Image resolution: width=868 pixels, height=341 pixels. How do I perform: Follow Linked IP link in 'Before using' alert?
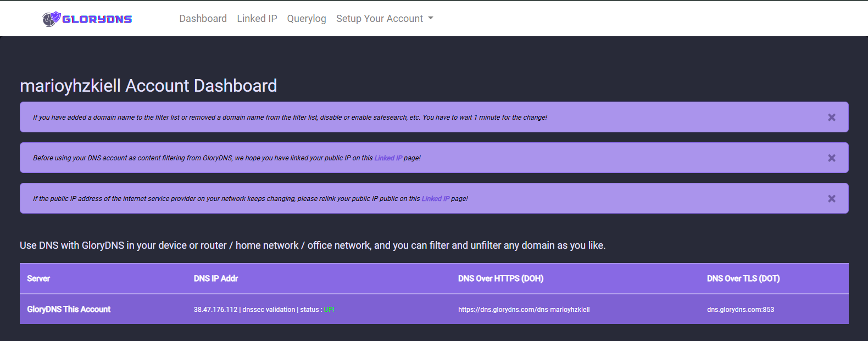388,158
